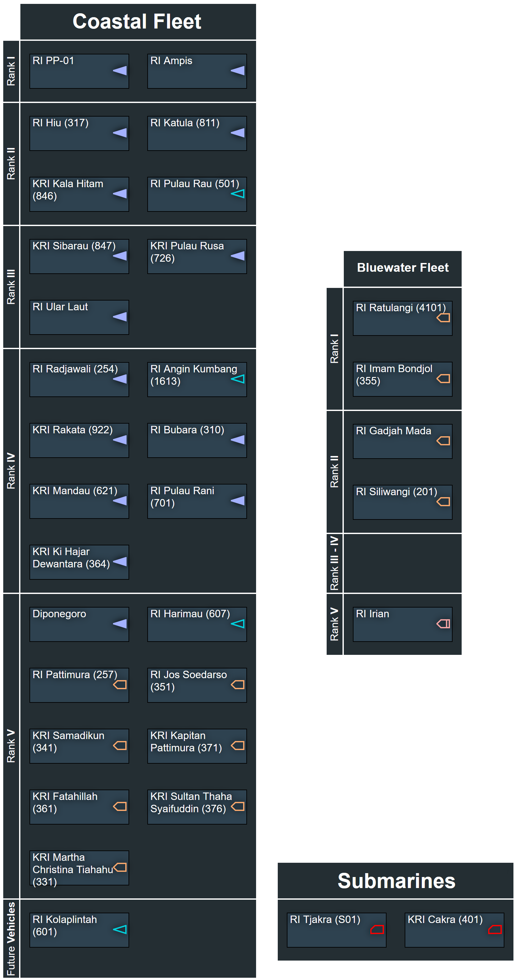This screenshot has width=517, height=980.
Task: Click the orange icon on RI Jos Soedarso (351)
Action: point(238,684)
